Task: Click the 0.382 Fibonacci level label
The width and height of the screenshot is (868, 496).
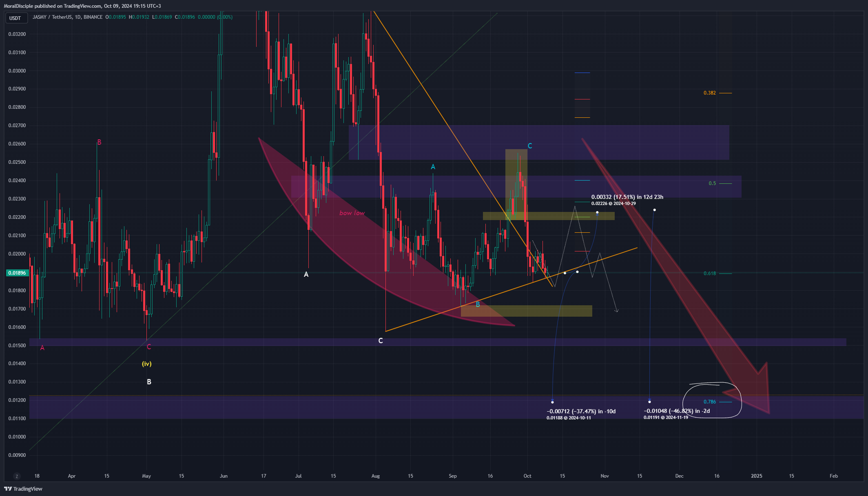Action: [710, 93]
